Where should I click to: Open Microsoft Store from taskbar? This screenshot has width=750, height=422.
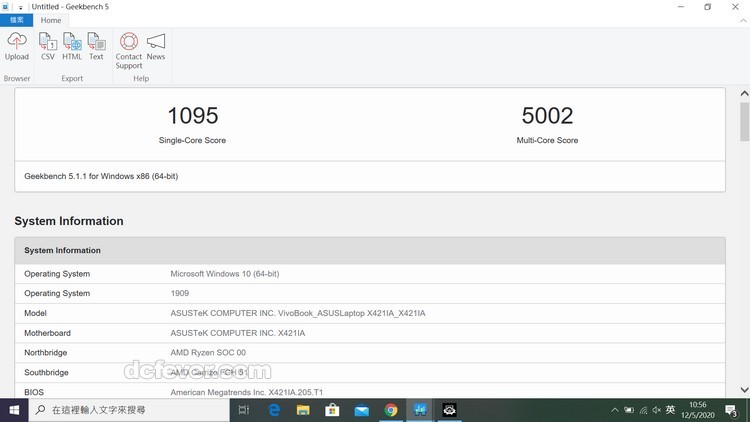pos(332,410)
